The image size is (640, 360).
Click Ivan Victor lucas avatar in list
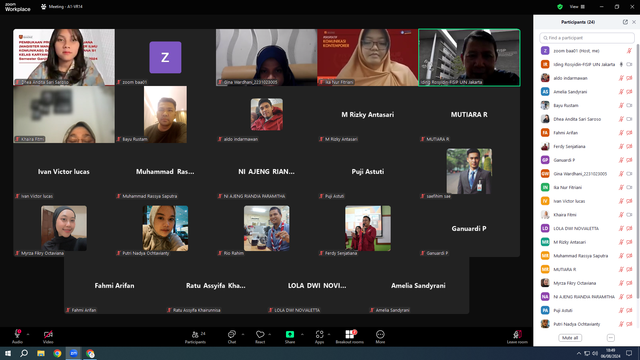pyautogui.click(x=545, y=201)
